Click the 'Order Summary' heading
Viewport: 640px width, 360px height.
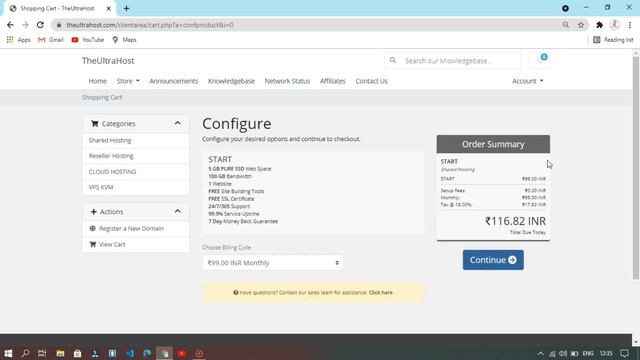(x=493, y=144)
